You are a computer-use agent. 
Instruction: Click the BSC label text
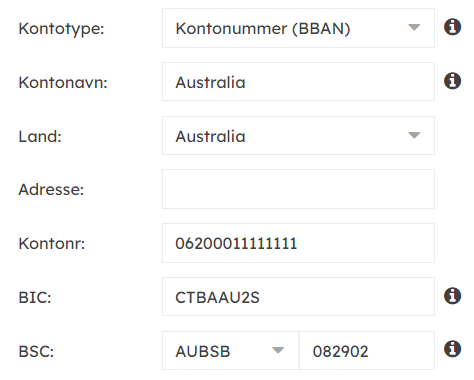(36, 352)
